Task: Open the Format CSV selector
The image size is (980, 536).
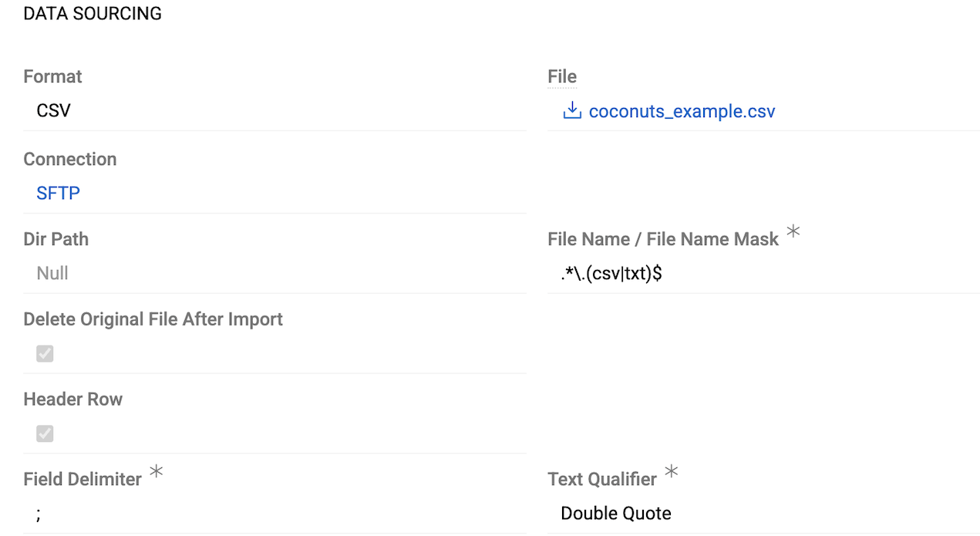Action: click(x=53, y=110)
